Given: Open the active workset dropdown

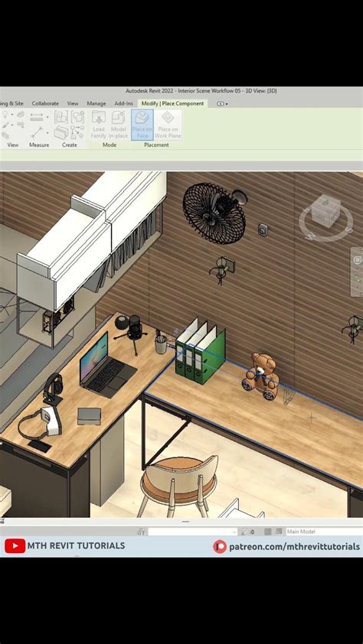Looking at the screenshot, I should 193,532.
